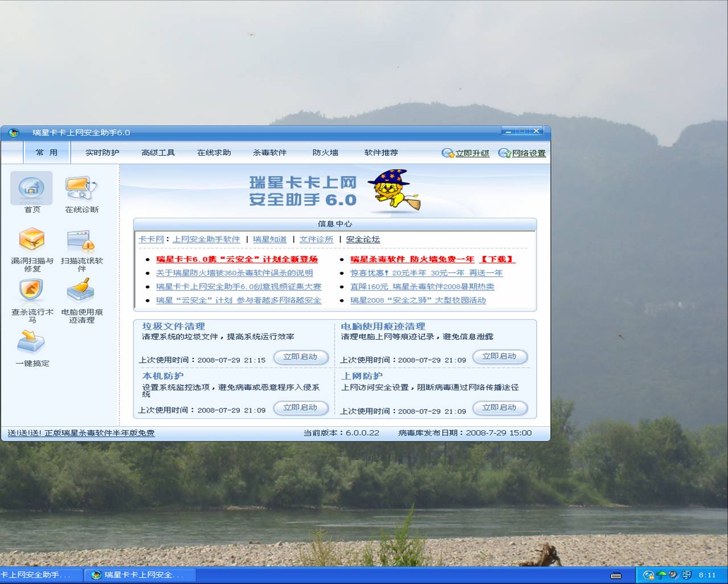Start 上网防护 with 立即启动
The image size is (728, 584).
(500, 408)
